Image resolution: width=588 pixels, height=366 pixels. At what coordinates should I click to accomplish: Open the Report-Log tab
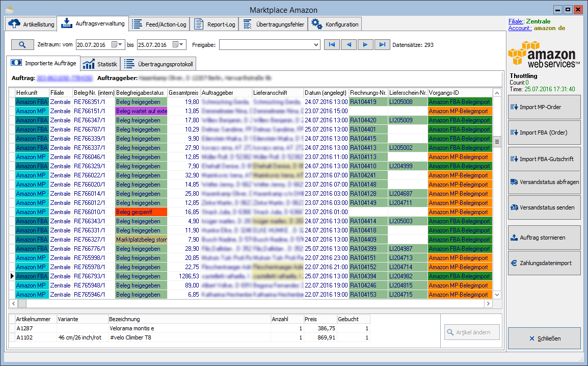pos(214,24)
